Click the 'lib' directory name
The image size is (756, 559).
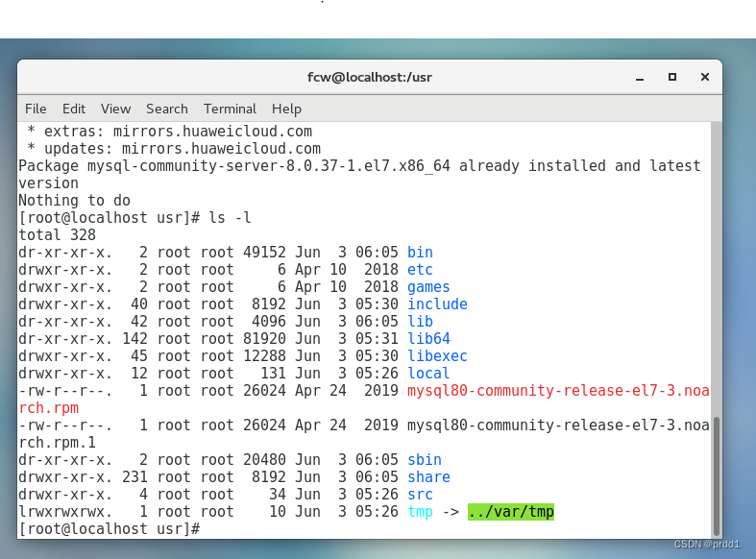(x=420, y=322)
